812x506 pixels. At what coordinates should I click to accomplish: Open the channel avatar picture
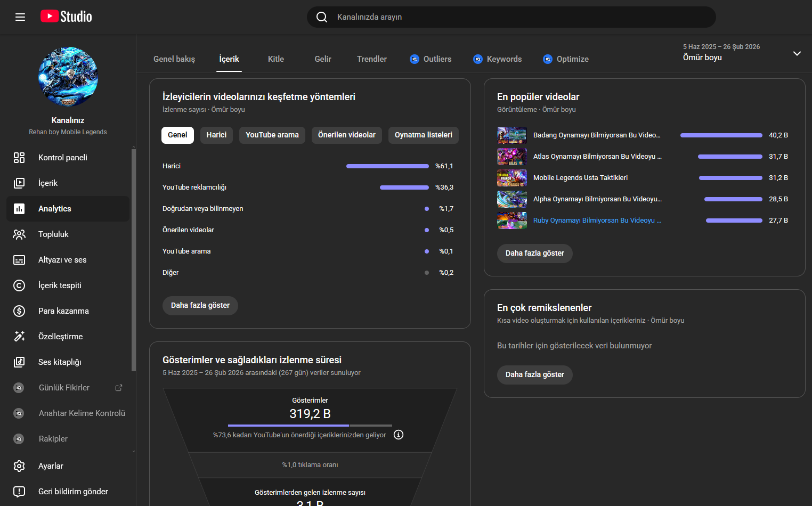pyautogui.click(x=68, y=77)
